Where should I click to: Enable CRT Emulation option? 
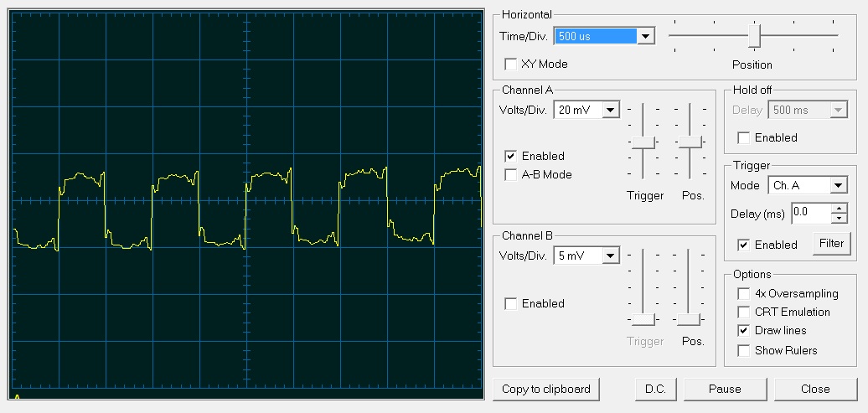(744, 312)
